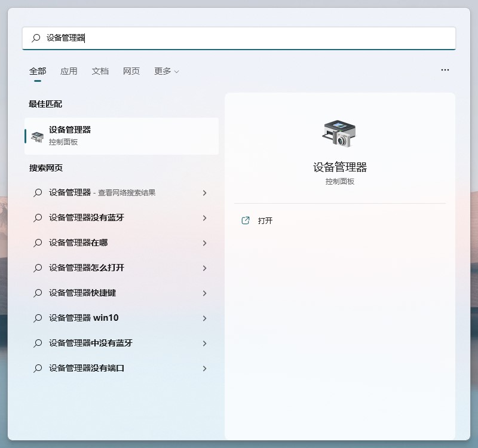478x448 pixels.
Task: Switch to the 文档 tab
Action: coord(100,70)
